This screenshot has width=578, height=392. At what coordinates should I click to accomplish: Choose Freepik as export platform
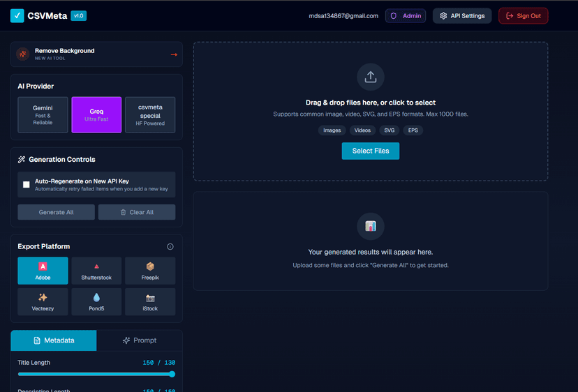tap(150, 271)
